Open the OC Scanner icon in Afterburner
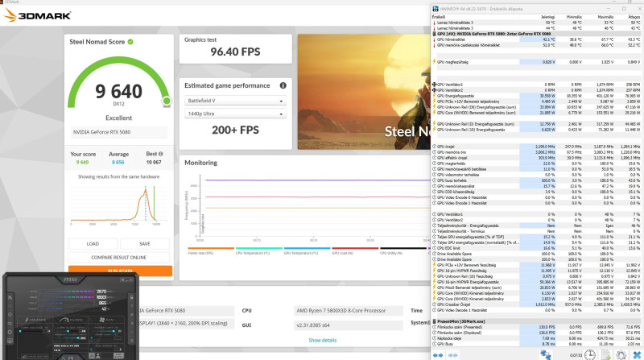The image size is (644, 360). 10,324
